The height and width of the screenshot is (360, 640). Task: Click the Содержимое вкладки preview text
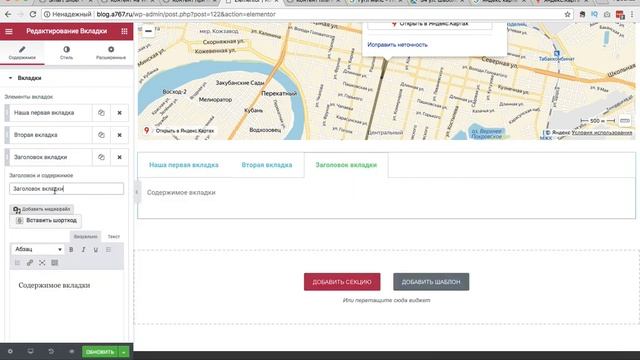coord(181,192)
